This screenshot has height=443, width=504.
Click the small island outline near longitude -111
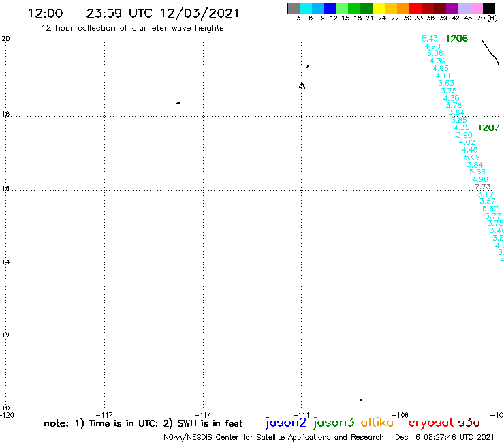pyautogui.click(x=302, y=87)
